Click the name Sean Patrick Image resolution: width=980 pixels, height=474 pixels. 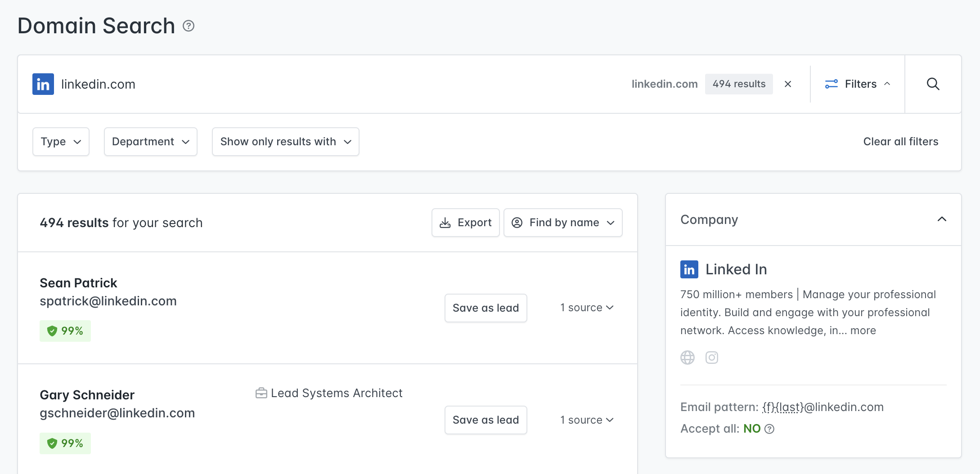(78, 283)
